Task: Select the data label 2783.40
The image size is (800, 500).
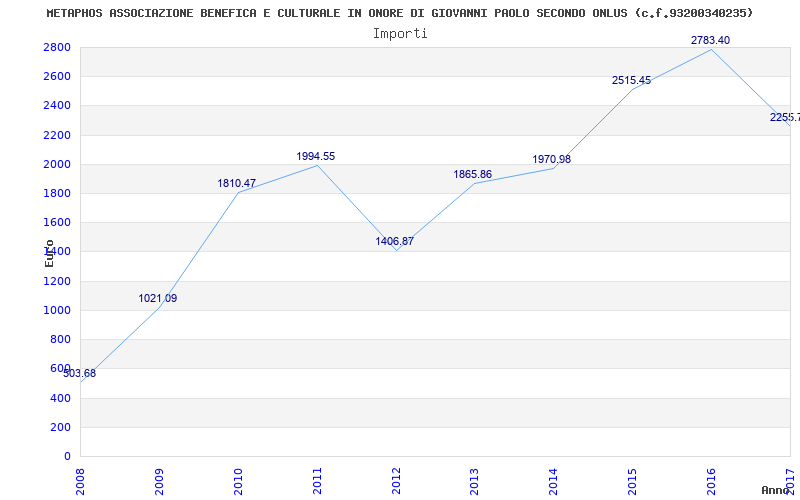Action: click(x=711, y=40)
